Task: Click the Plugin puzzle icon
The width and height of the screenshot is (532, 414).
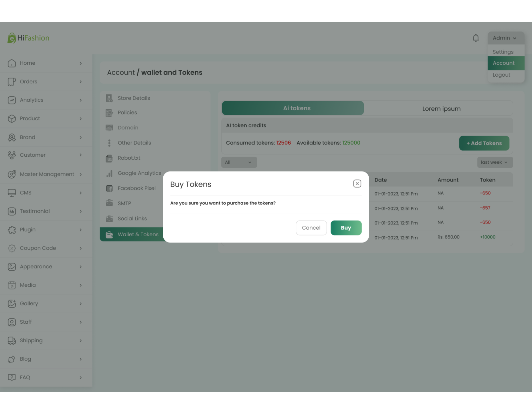Action: coord(12,230)
